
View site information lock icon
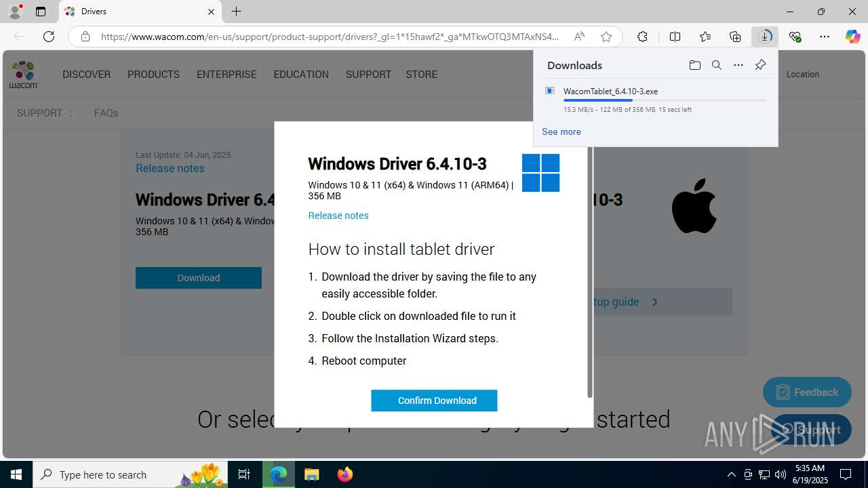85,37
